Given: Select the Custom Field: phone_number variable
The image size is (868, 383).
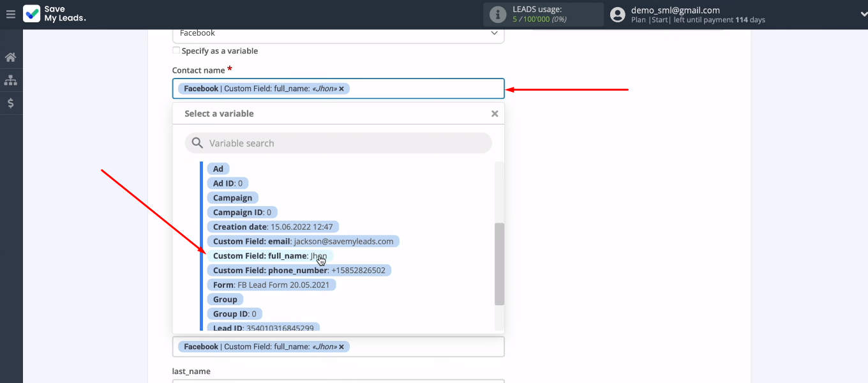Looking at the screenshot, I should (299, 270).
